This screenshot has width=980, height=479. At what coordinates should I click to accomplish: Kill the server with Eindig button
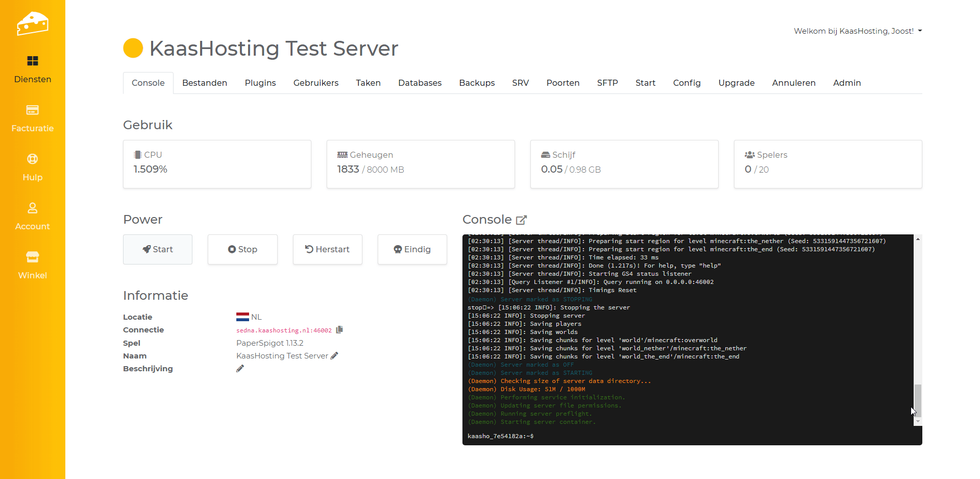tap(412, 249)
